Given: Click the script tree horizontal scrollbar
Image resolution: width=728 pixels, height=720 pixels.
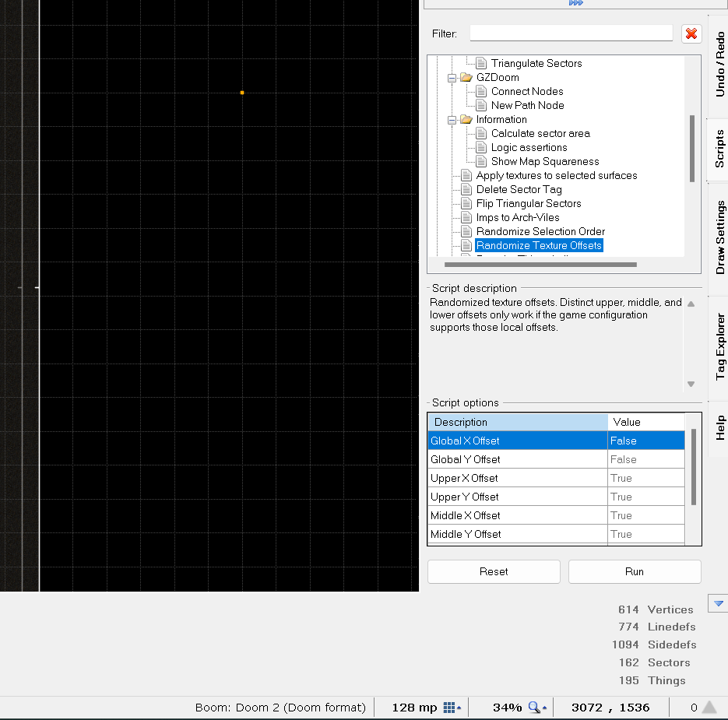Looking at the screenshot, I should coord(540,265).
